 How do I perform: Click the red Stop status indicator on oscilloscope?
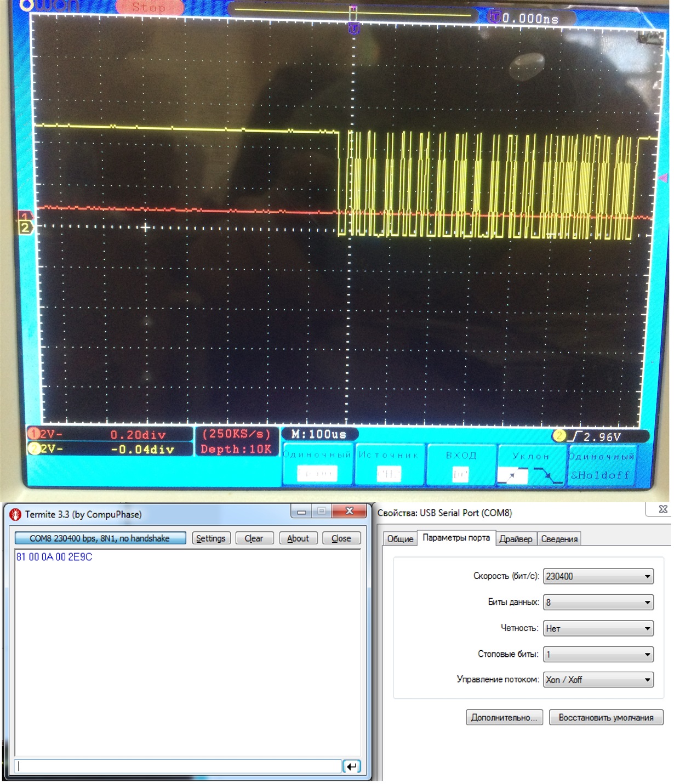[x=148, y=8]
